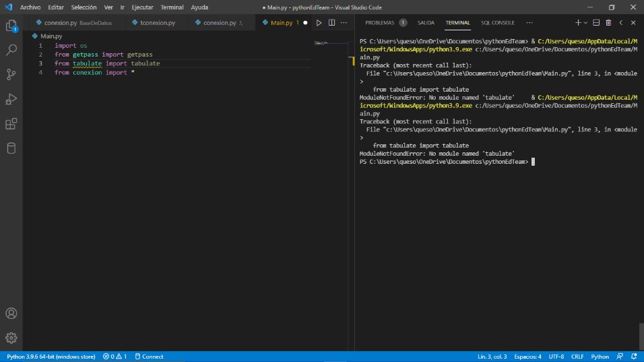Open the Extensions view
This screenshot has height=362, width=644.
[x=11, y=124]
